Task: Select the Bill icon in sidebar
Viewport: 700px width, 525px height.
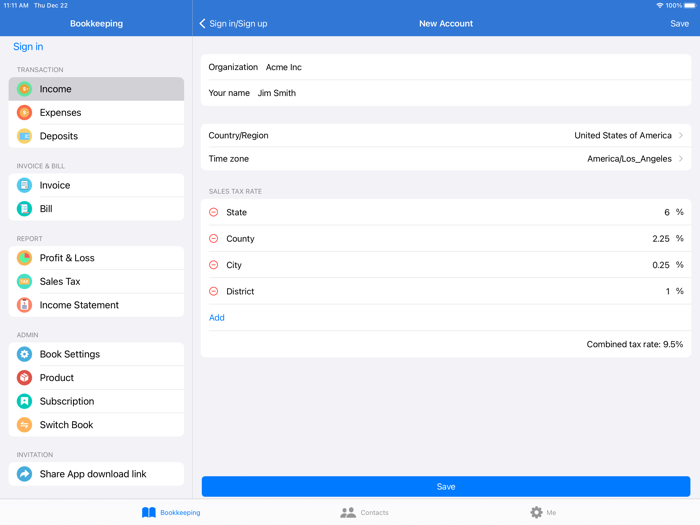Action: pyautogui.click(x=25, y=208)
